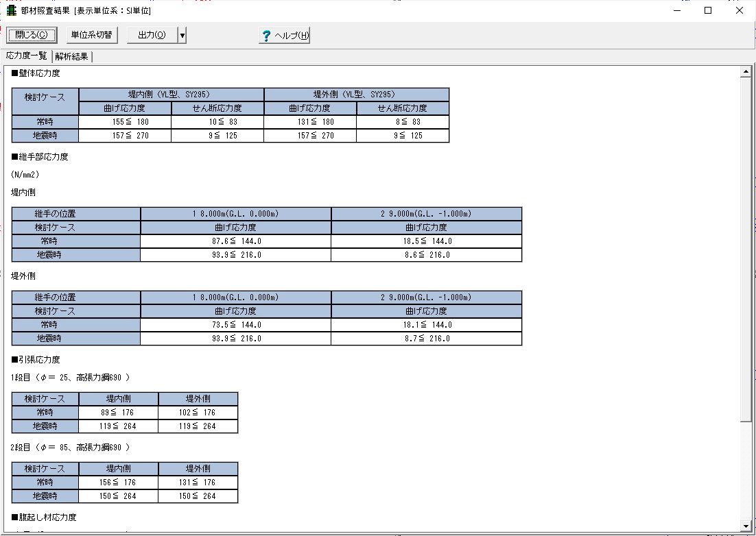Minimize the 部材照査結果 window
This screenshot has height=536, width=756.
677,10
